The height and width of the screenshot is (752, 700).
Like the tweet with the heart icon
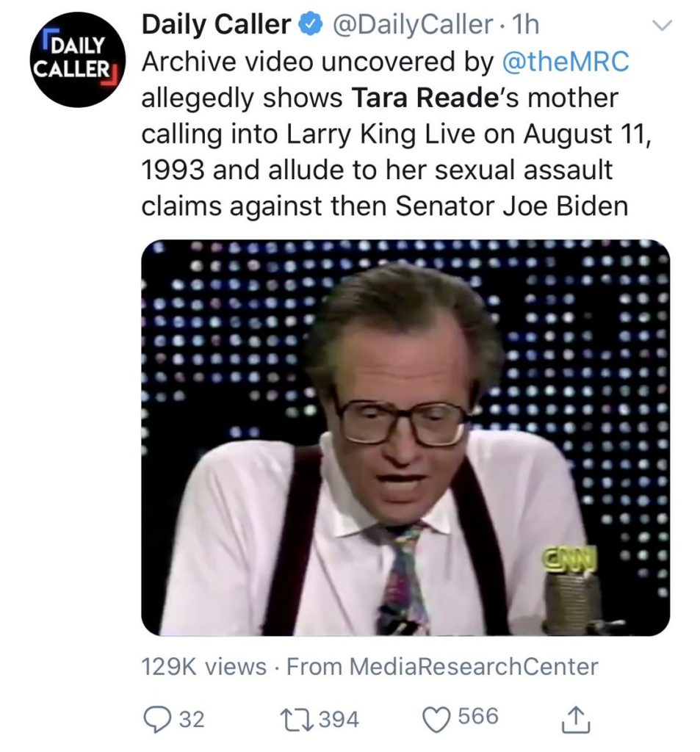438,718
